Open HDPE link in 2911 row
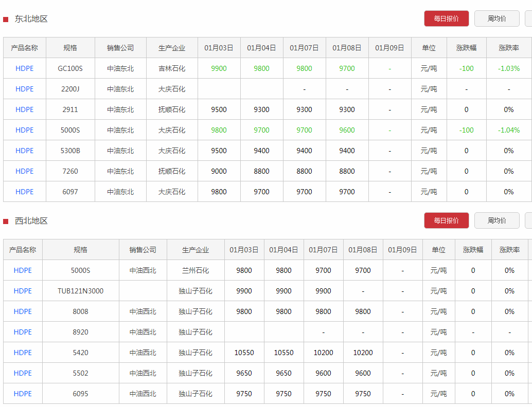This screenshot has width=532, height=407. click(x=24, y=109)
